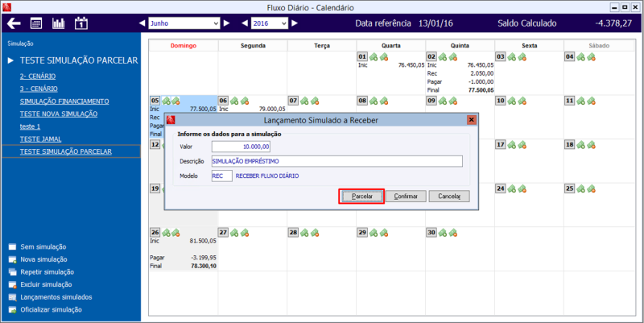This screenshot has width=644, height=323.
Task: Choose Sem simulação option
Action: (43, 247)
